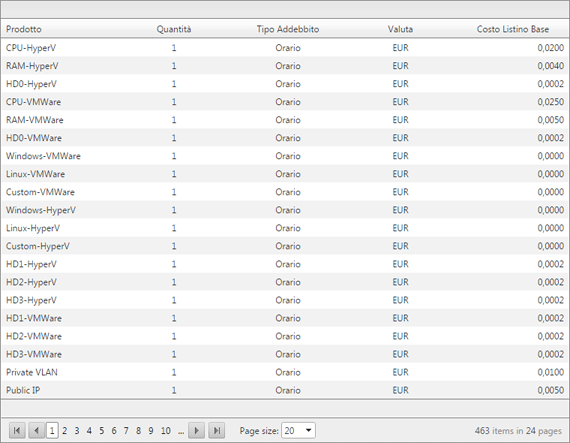The width and height of the screenshot is (570, 443).
Task: Select current page 1 button
Action: click(52, 431)
